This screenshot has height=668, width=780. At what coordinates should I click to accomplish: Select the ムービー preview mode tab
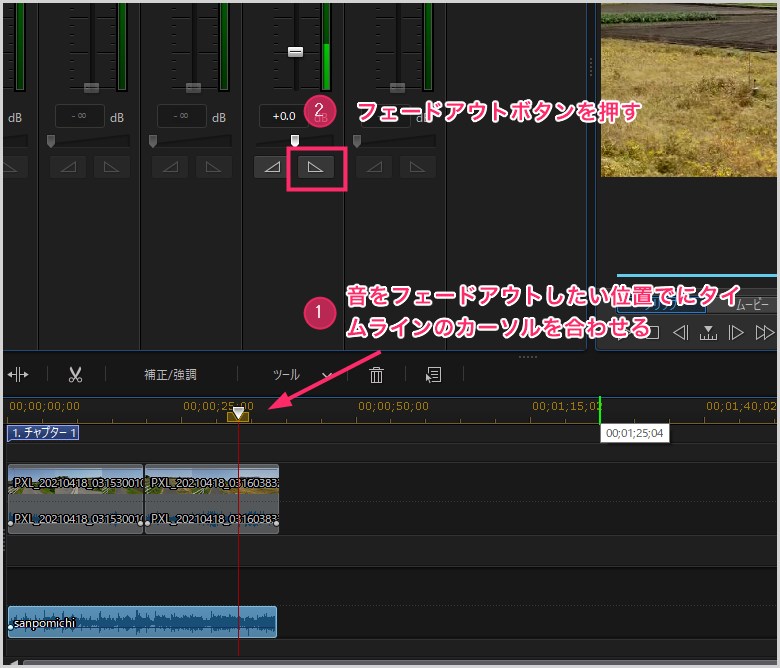(x=748, y=305)
